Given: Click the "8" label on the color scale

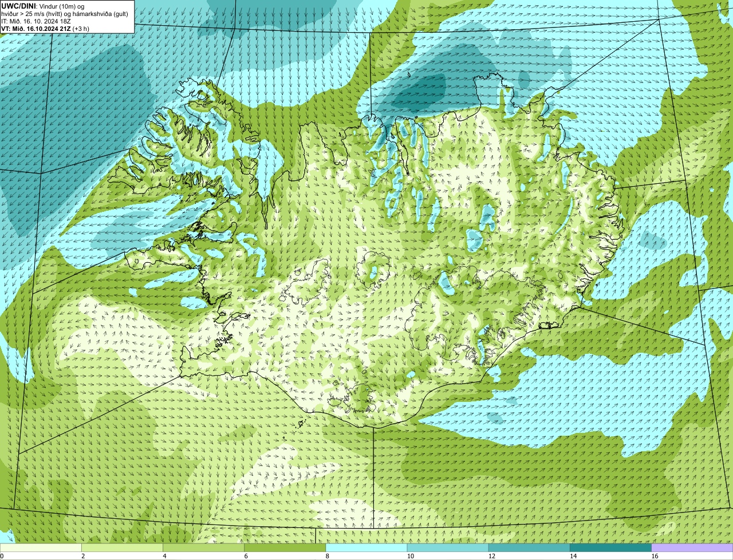Looking at the screenshot, I should pos(328,556).
